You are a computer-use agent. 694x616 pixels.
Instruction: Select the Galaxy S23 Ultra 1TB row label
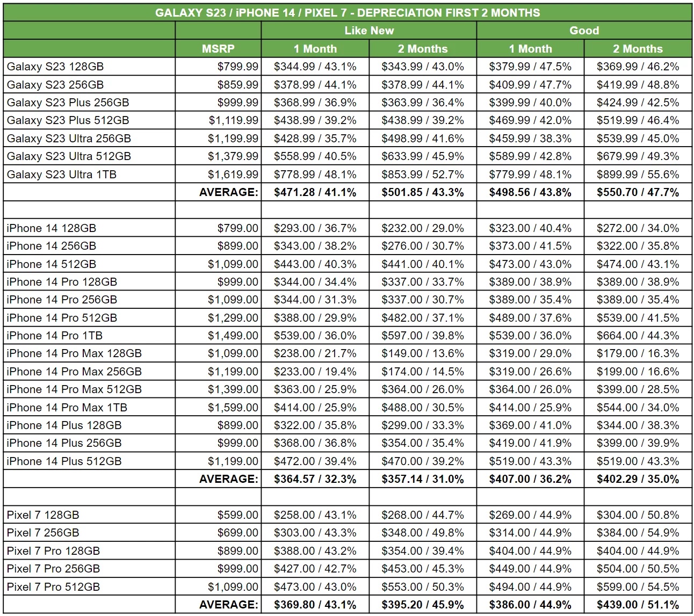[61, 175]
